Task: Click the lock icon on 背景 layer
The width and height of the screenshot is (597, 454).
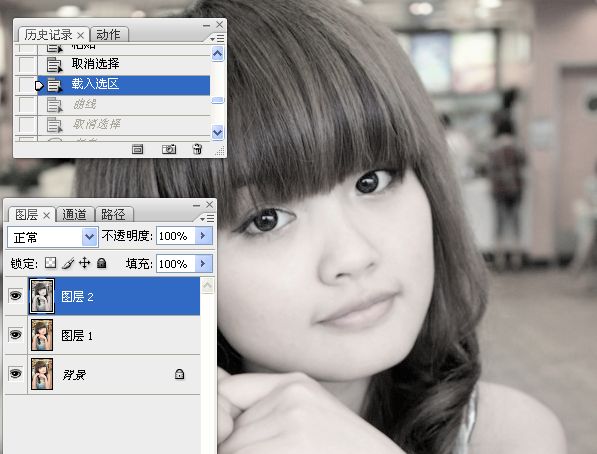Action: click(179, 374)
